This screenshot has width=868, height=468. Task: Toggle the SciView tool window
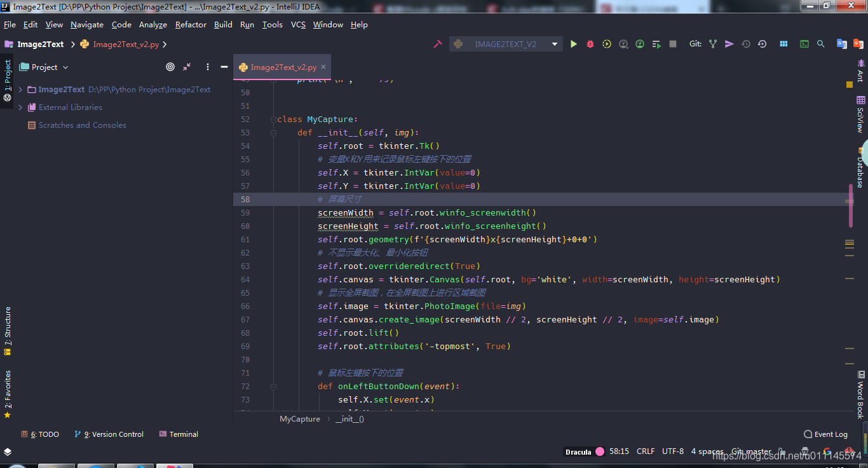(861, 114)
